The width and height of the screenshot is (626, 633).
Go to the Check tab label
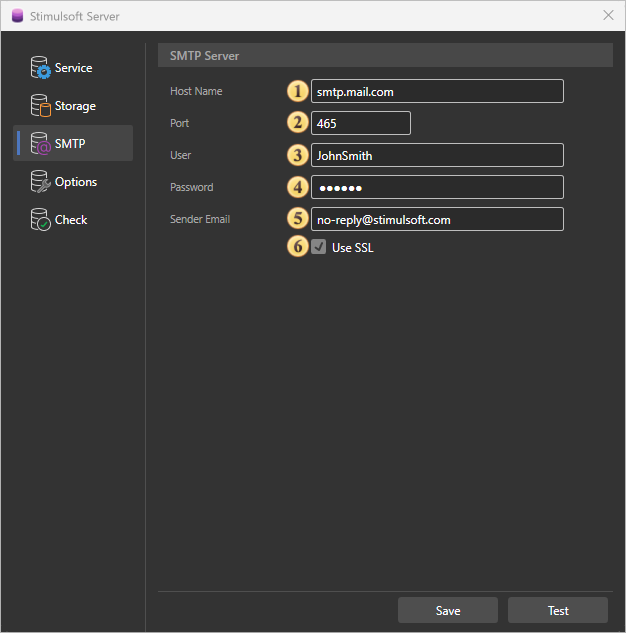point(71,220)
